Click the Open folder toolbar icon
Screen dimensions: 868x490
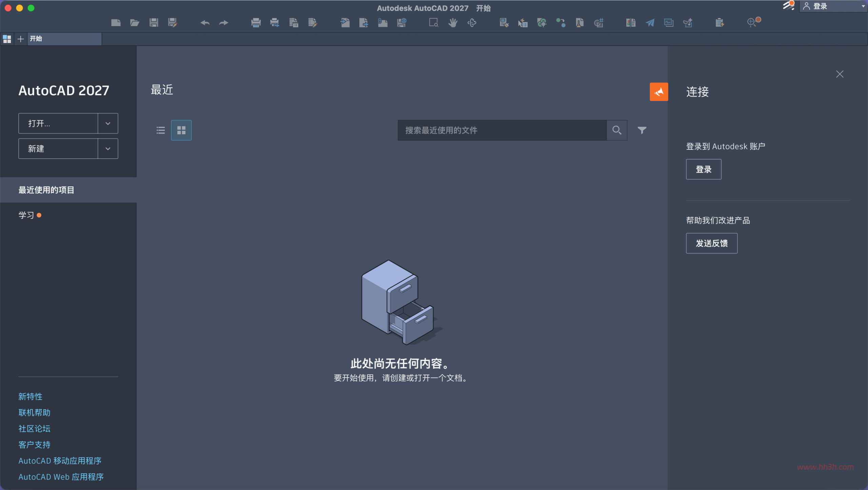pos(135,23)
